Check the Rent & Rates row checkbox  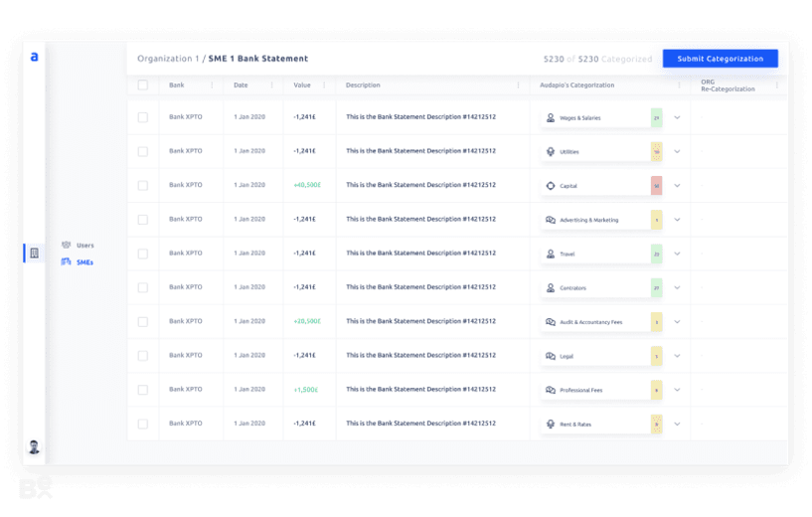click(x=143, y=424)
